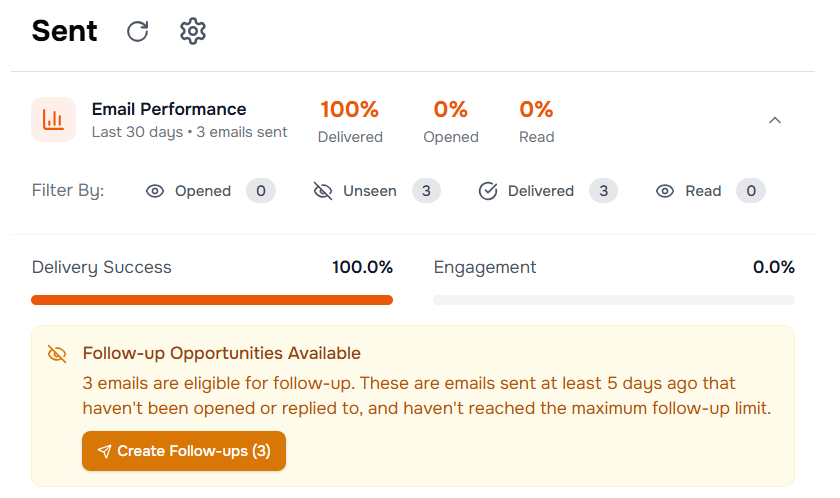Click the refresh icon beside Sent
This screenshot has height=498, width=840.
(x=138, y=31)
